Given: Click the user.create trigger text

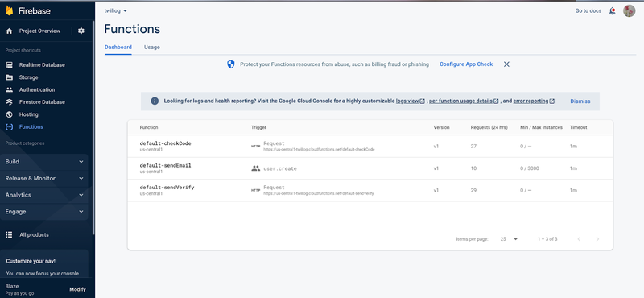Looking at the screenshot, I should 280,168.
